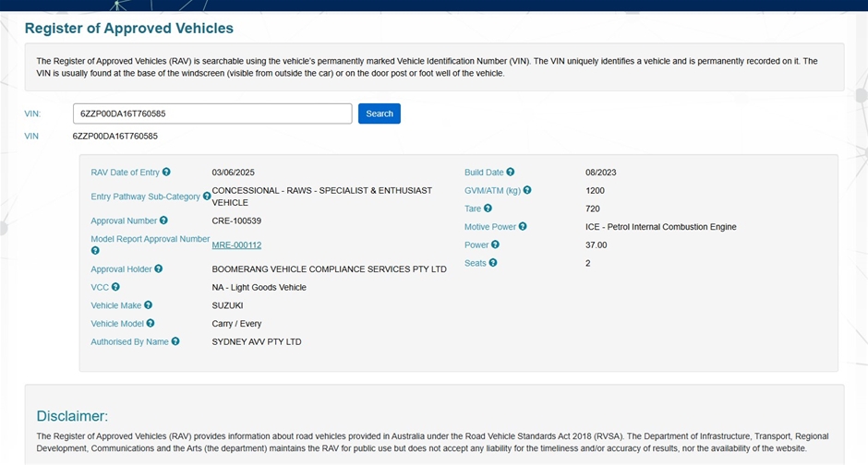The width and height of the screenshot is (868, 465).
Task: Click inside the VIN input field
Action: tap(212, 113)
